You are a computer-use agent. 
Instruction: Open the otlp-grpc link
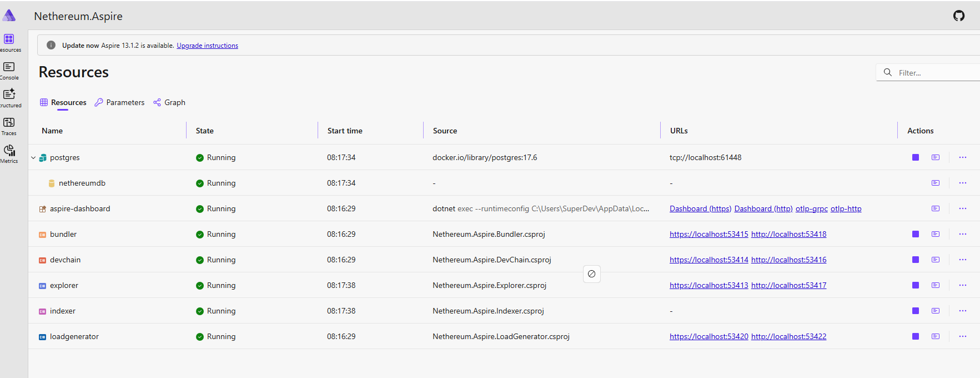pos(812,208)
